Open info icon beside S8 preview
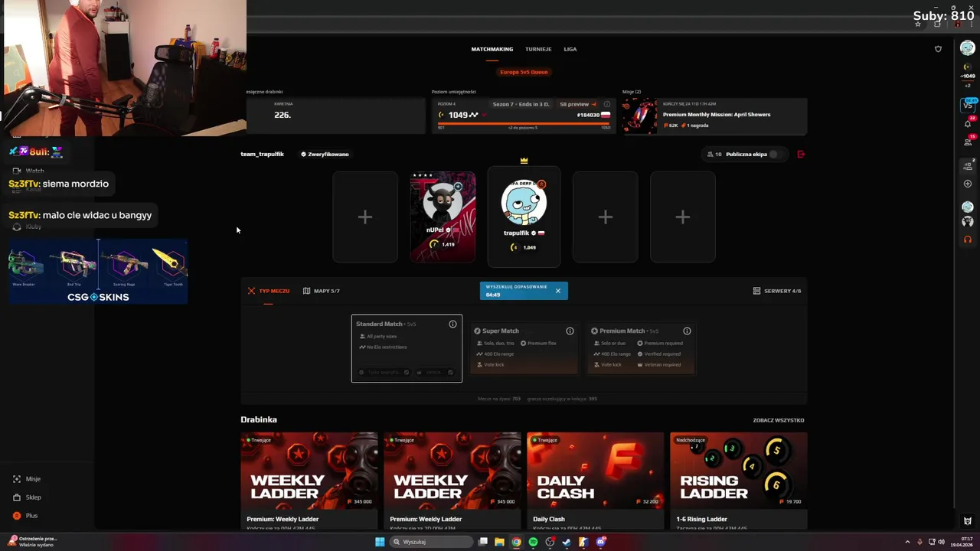The width and height of the screenshot is (980, 551). coord(607,104)
